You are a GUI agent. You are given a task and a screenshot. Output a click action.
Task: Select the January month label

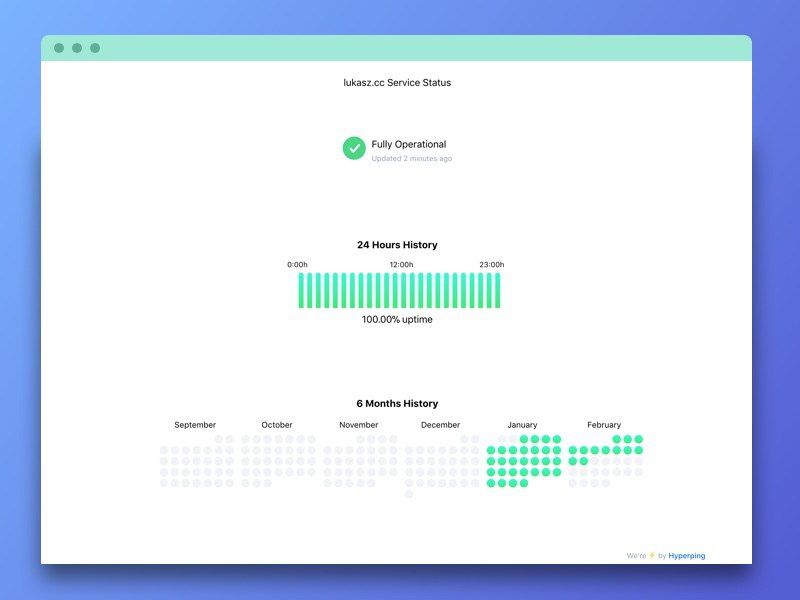522,424
